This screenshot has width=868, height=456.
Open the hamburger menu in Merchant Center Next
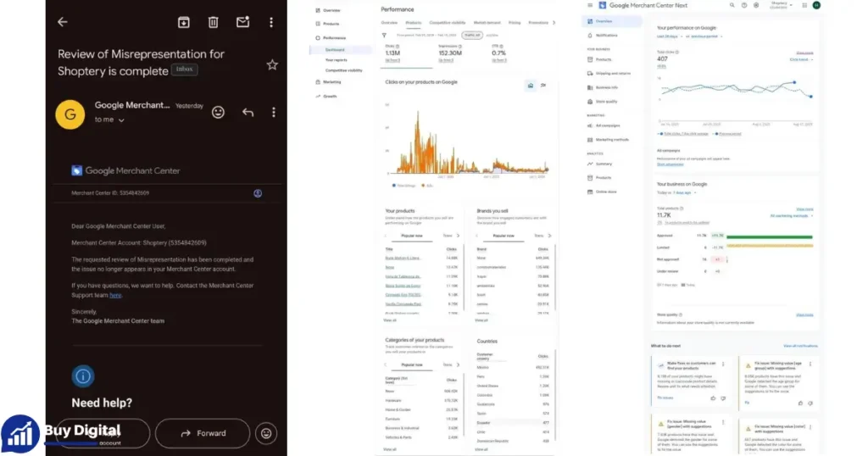[x=590, y=6]
